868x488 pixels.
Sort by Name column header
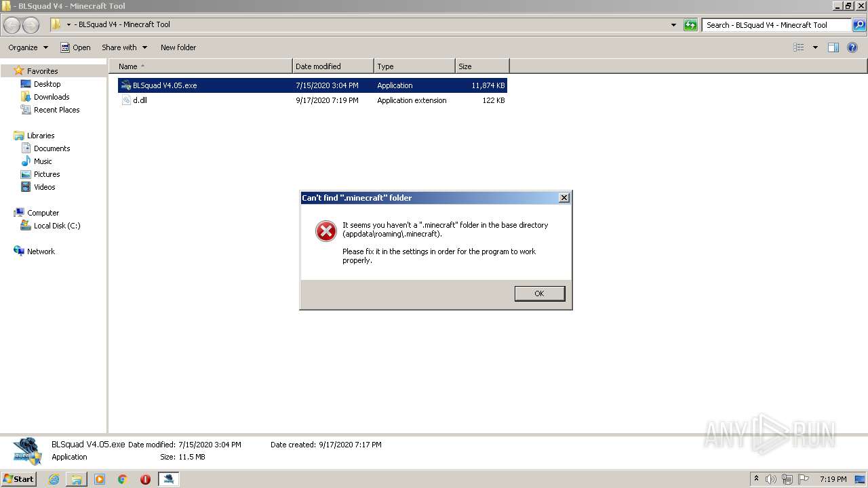tap(201, 66)
